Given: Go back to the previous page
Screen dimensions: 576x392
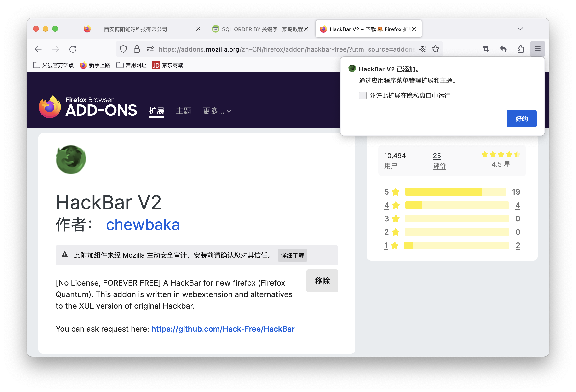Looking at the screenshot, I should point(38,49).
